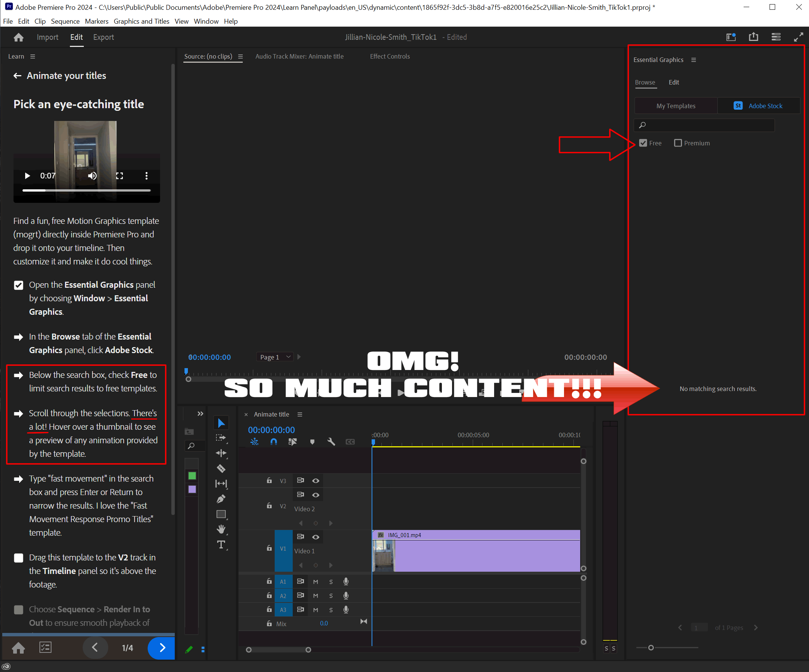Click the tutorial video progress bar
Viewport: 809px width, 672px height.
coord(86,190)
